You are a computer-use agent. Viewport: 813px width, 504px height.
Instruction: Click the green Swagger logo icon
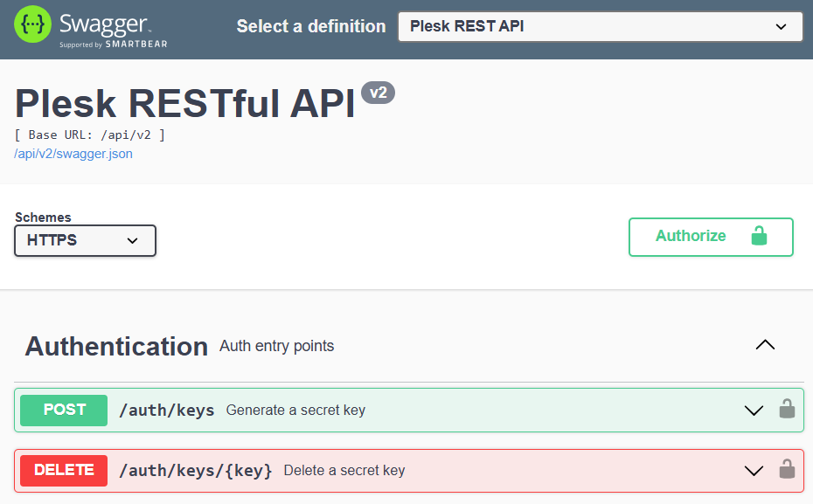coord(32,24)
